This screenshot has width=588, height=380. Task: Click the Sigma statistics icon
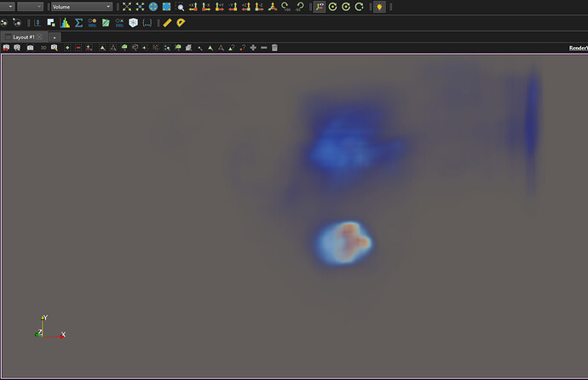point(78,23)
